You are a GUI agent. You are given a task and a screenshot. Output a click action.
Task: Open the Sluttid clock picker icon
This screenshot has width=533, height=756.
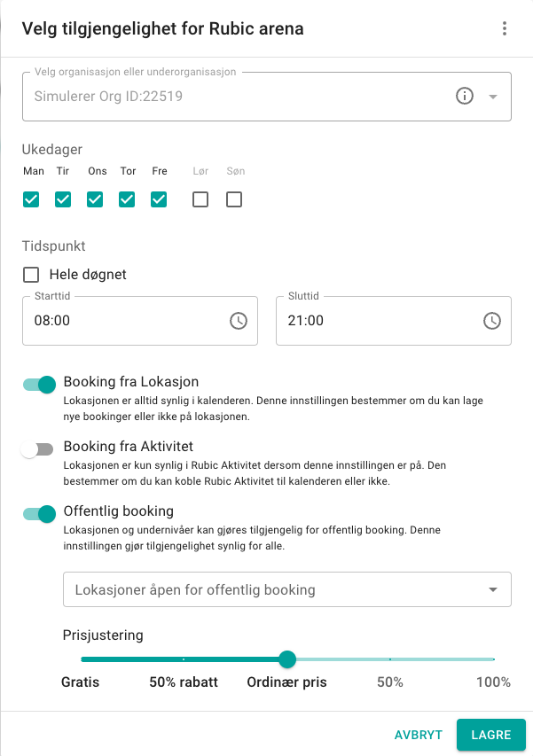492,321
